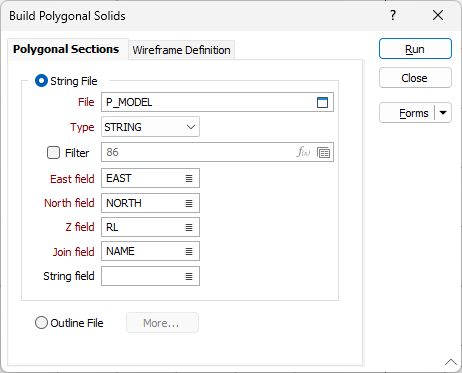The height and width of the screenshot is (373, 462).
Task: Select the Polygonal Sections tab
Action: 66,49
